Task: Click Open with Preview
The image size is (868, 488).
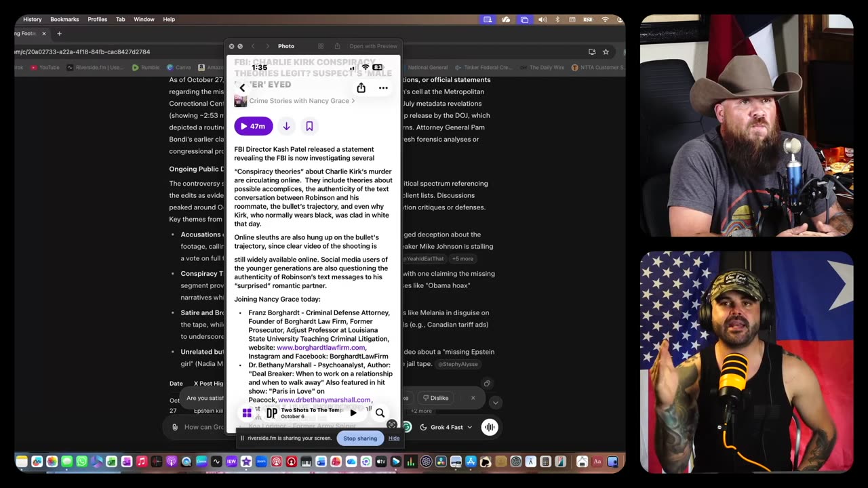Action: [x=373, y=46]
